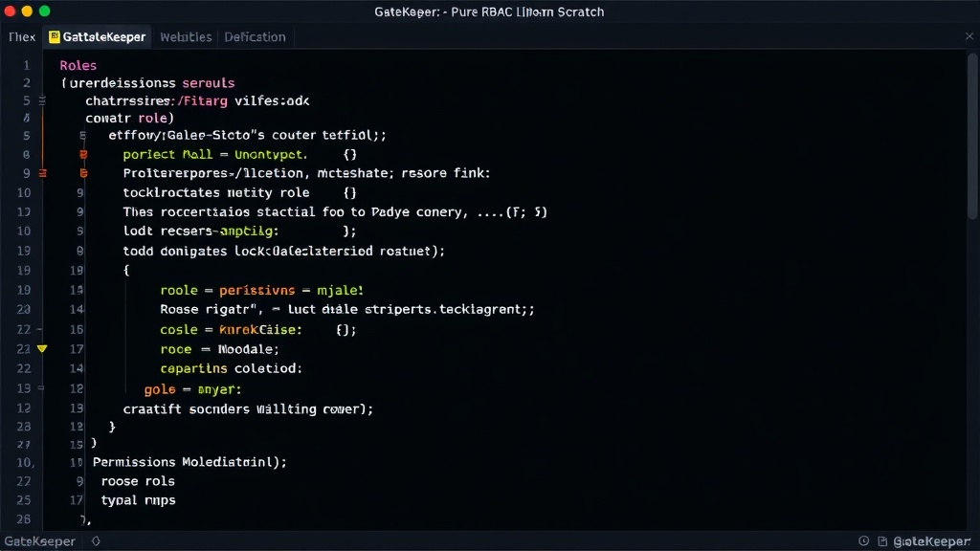Click the 'cepartins coletiod:' line
980x551 pixels.
[231, 368]
